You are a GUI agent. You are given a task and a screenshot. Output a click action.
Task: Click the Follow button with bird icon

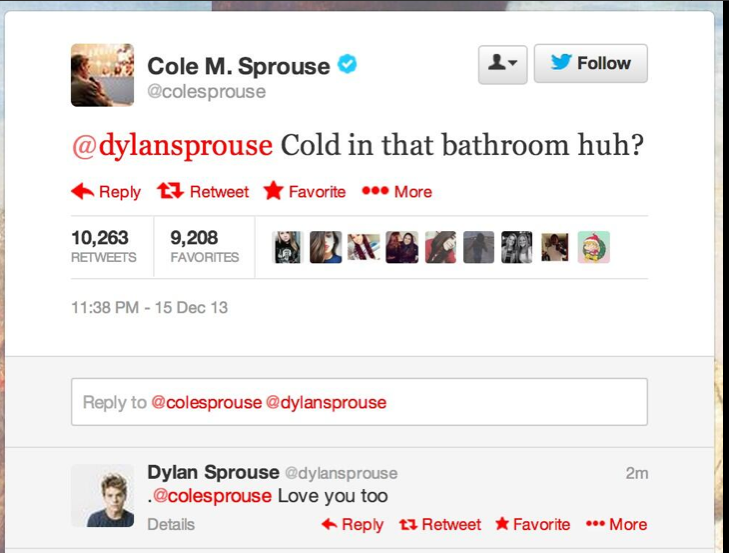(590, 63)
